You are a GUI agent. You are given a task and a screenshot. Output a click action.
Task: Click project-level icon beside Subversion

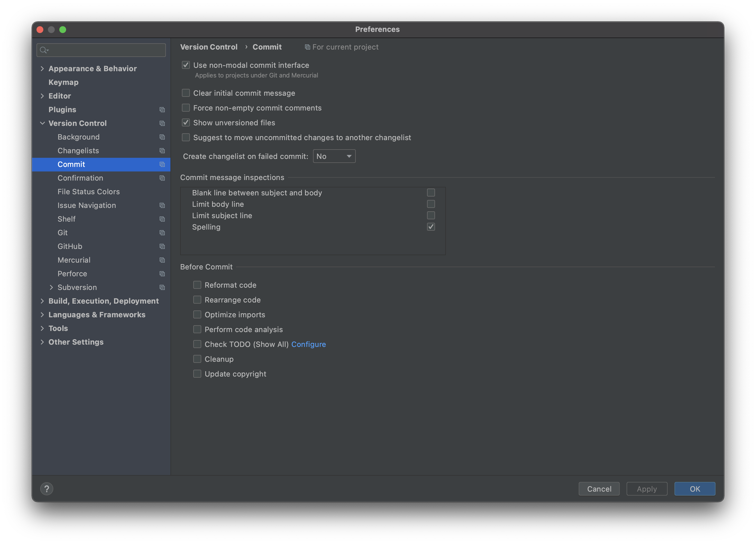pos(162,287)
